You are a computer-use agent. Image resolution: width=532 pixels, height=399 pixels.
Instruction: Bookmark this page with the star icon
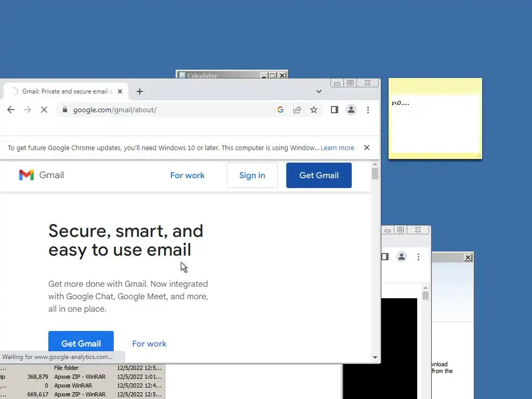tap(314, 110)
